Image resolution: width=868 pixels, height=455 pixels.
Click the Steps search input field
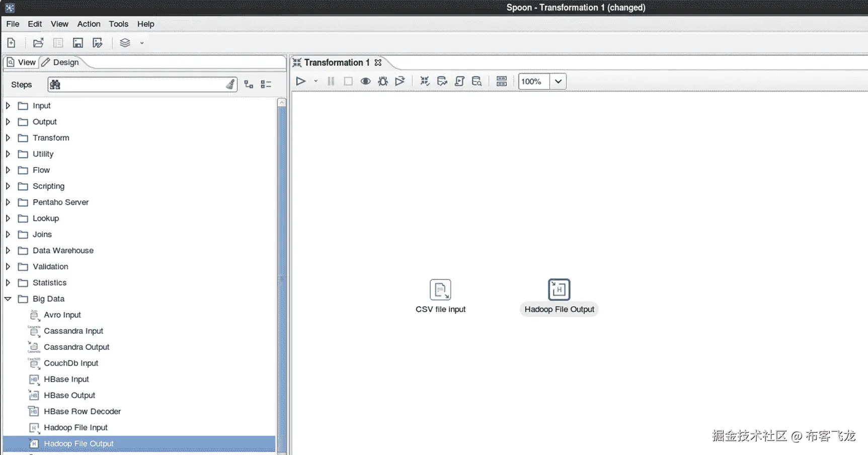pos(142,85)
